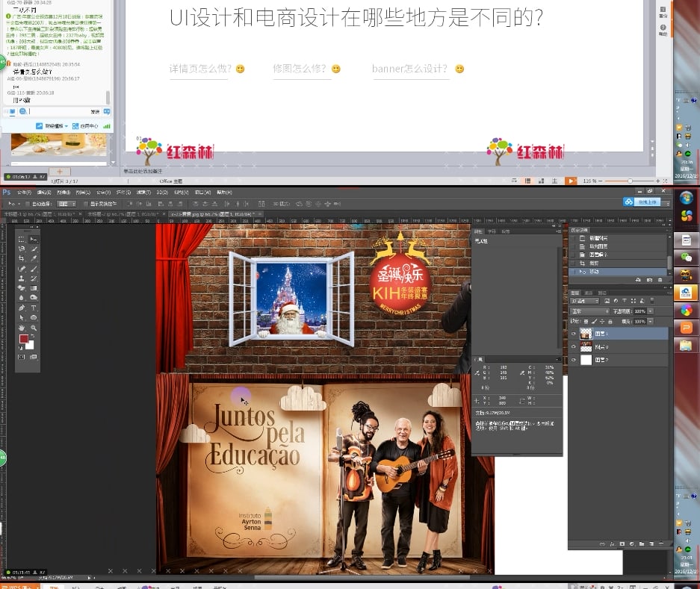Toggle Auto-Select checkbox in options bar

click(28, 204)
